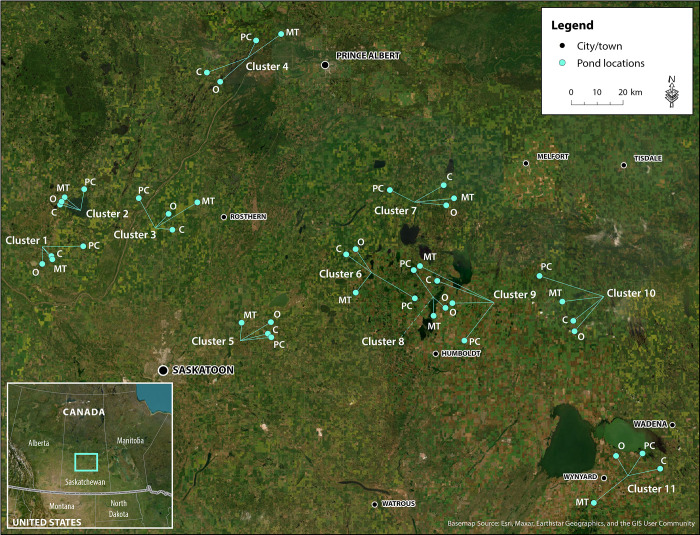The image size is (700, 535).
Task: Select the MT pond marker of Cluster 3
Action: tap(197, 202)
